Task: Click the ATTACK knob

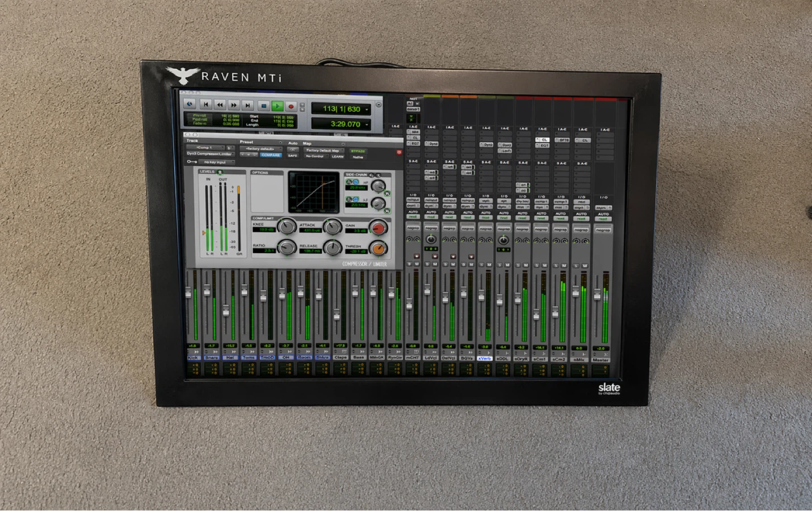Action: pos(333,227)
